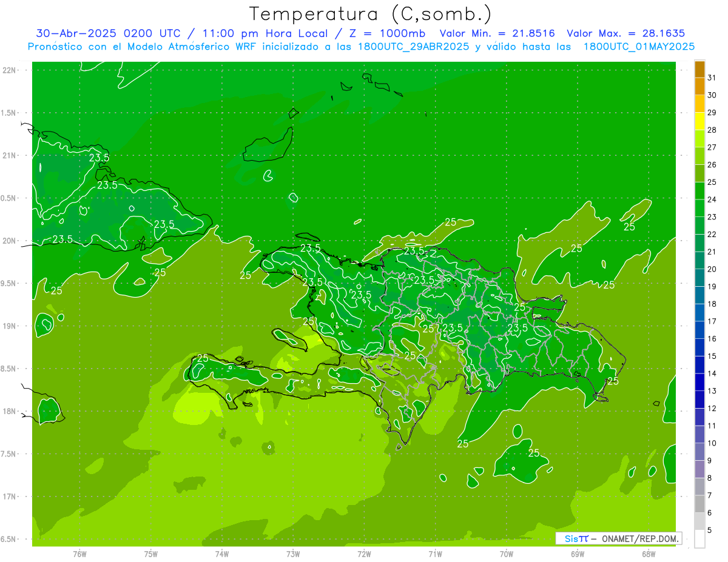Click the dark blue swatch between 13 and 14
The width and height of the screenshot is (728, 562).
tap(699, 382)
